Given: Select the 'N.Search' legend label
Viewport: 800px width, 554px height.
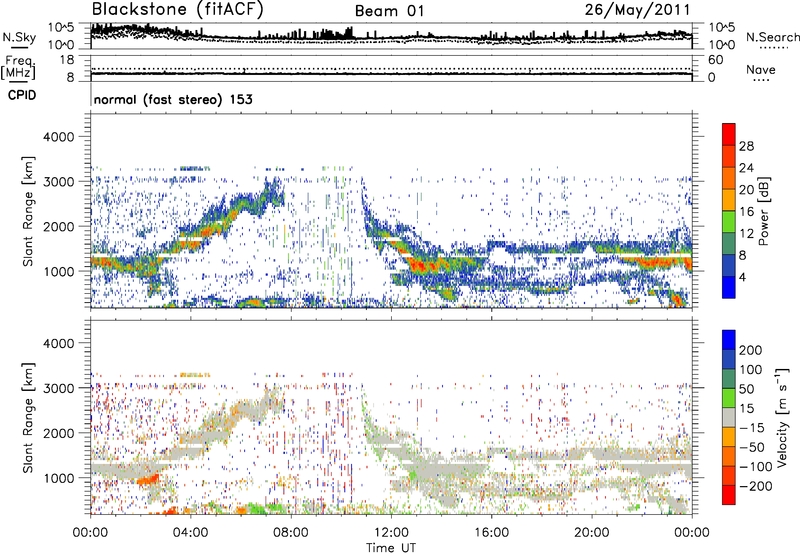Looking at the screenshot, I should [x=772, y=37].
